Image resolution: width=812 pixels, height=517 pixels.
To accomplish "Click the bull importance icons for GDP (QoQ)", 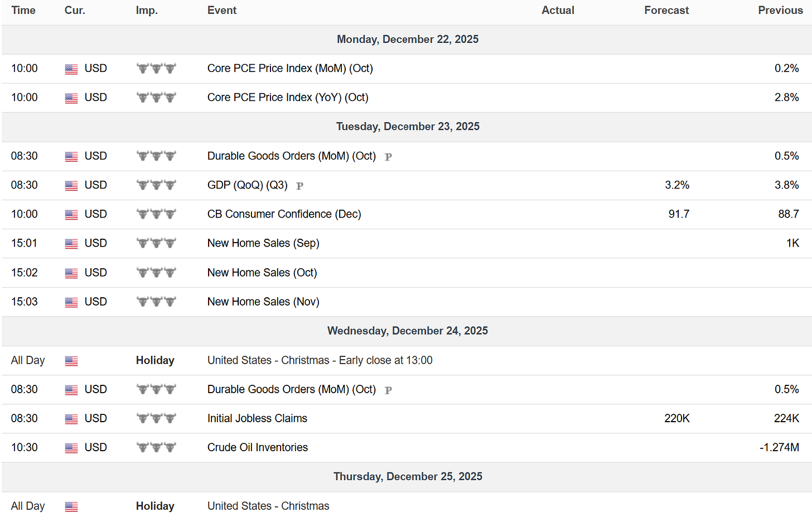I will click(156, 185).
